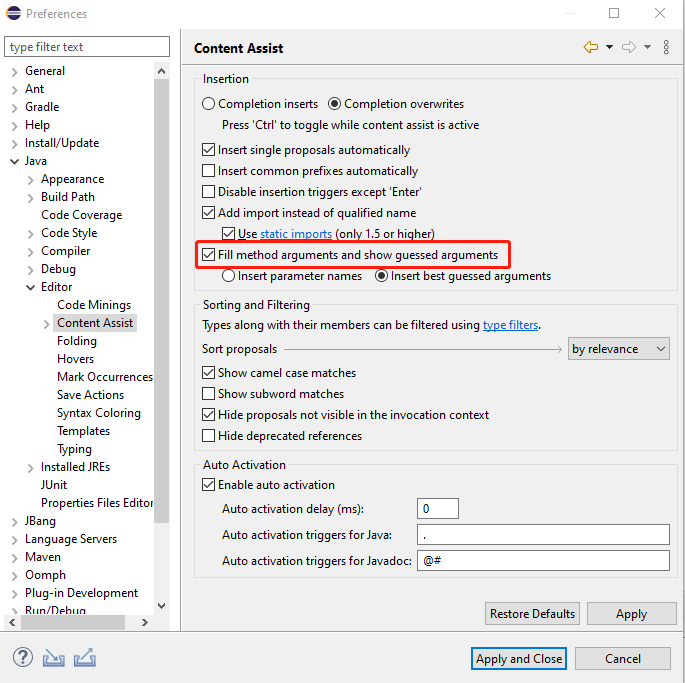Expand the Content Assist tree node
Viewport: 685px width, 683px height.
click(x=47, y=324)
